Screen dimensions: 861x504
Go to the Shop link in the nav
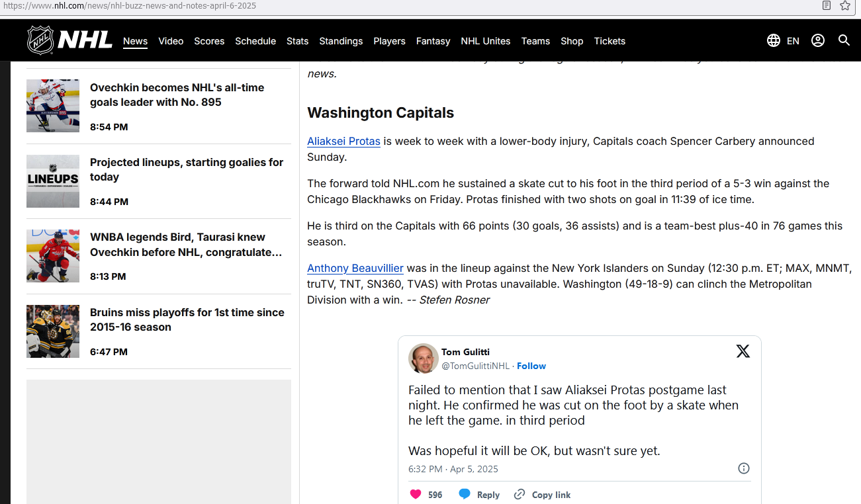click(x=572, y=41)
